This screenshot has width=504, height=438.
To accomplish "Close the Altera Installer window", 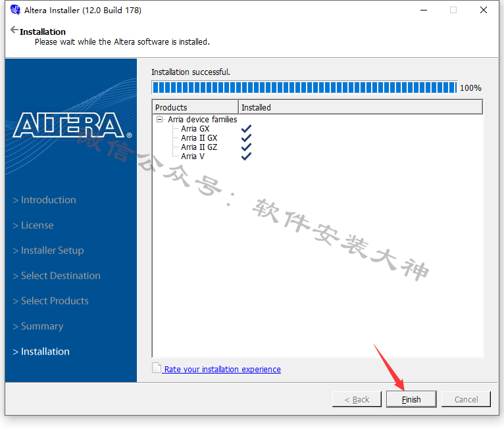I will pos(484,11).
